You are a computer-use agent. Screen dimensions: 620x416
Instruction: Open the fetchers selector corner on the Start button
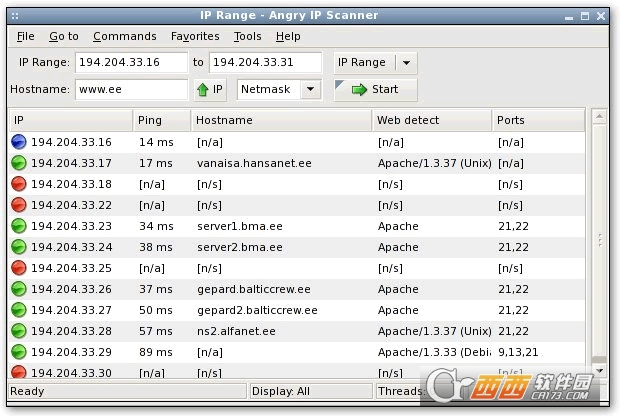pos(339,84)
